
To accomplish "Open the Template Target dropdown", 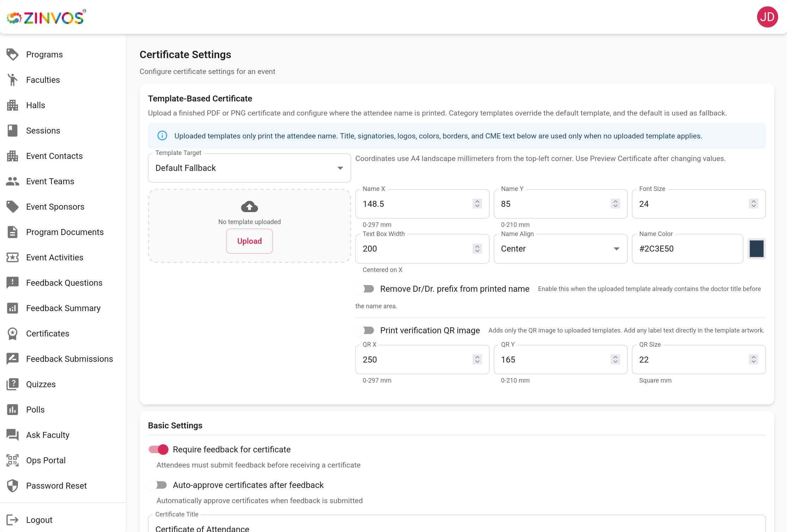I will [249, 168].
